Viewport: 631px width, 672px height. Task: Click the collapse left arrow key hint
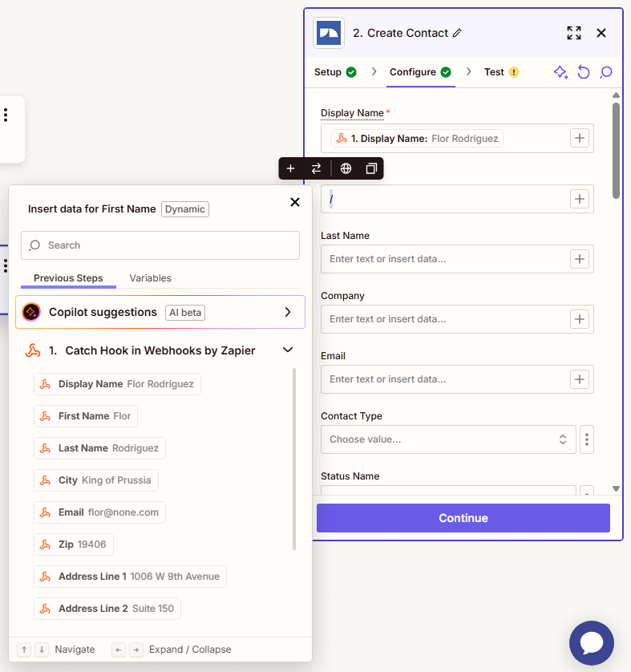point(118,650)
